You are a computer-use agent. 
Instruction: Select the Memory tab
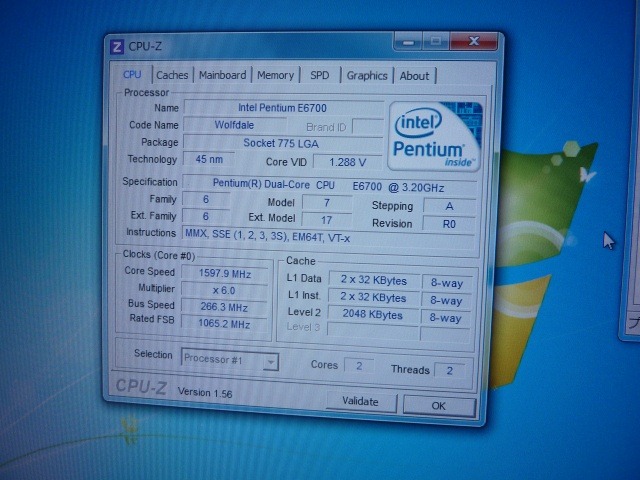276,76
